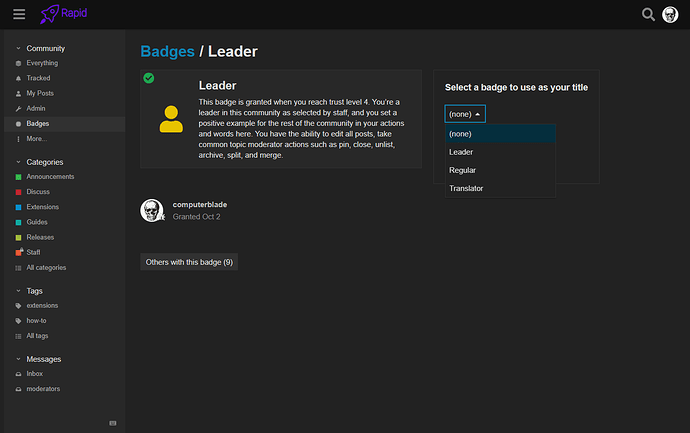Click the All tags list icon
The height and width of the screenshot is (433, 690).
(18, 336)
